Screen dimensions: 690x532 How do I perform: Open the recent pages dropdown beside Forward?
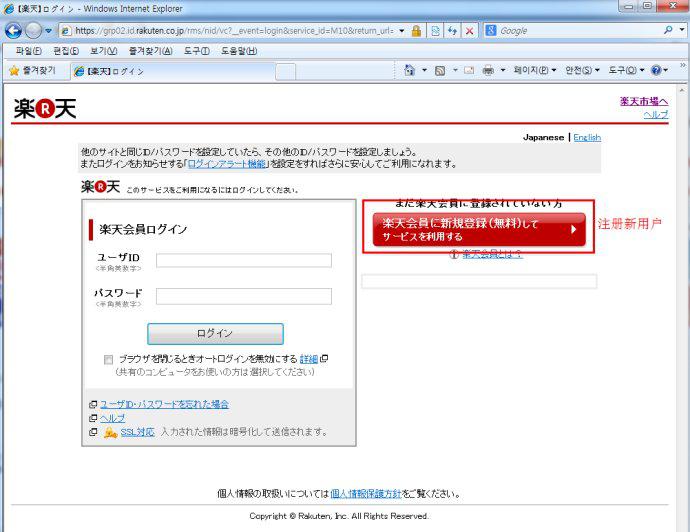[x=48, y=31]
